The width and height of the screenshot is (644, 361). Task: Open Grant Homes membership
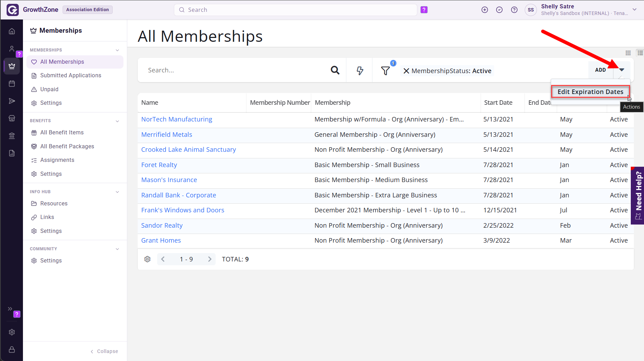tap(161, 241)
